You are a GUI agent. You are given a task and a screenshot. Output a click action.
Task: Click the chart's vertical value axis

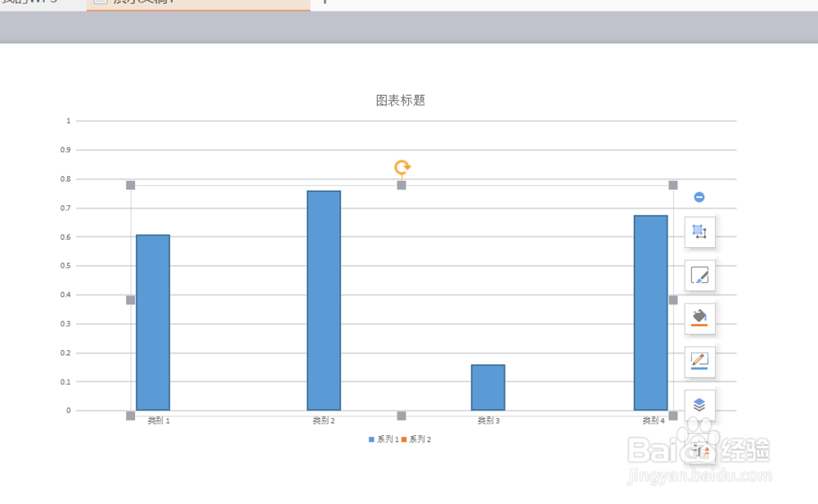pos(70,265)
